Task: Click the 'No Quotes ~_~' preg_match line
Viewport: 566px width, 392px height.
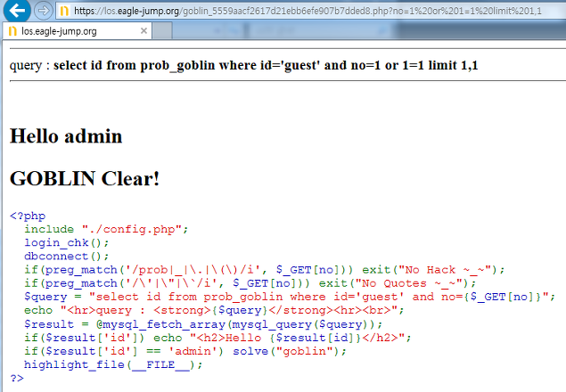Action: pos(250,283)
